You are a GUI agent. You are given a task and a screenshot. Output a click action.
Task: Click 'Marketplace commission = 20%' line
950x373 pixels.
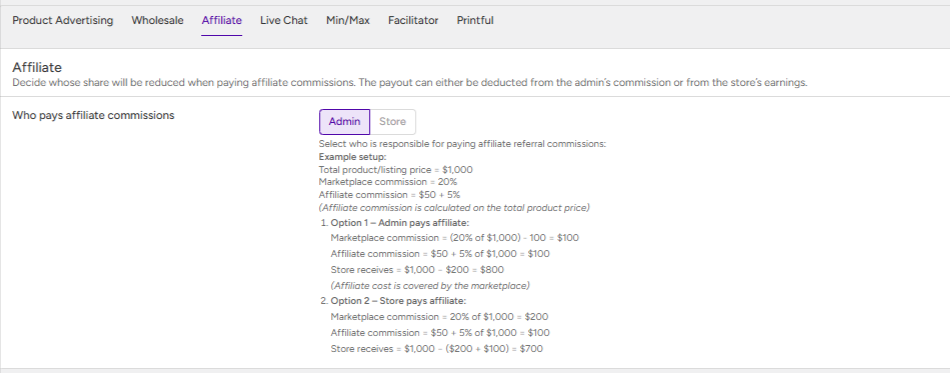(388, 182)
